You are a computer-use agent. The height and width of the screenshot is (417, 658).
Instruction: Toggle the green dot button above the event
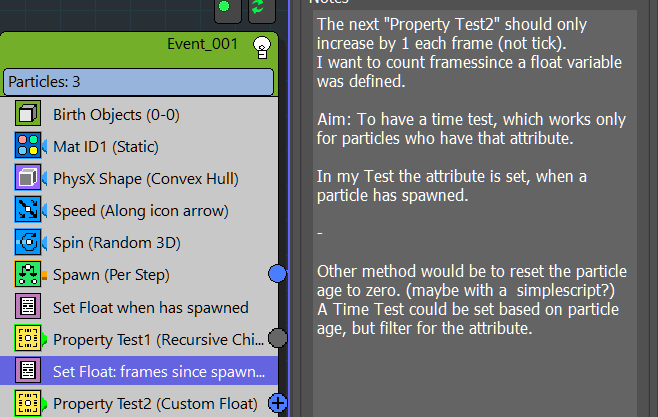[x=225, y=8]
